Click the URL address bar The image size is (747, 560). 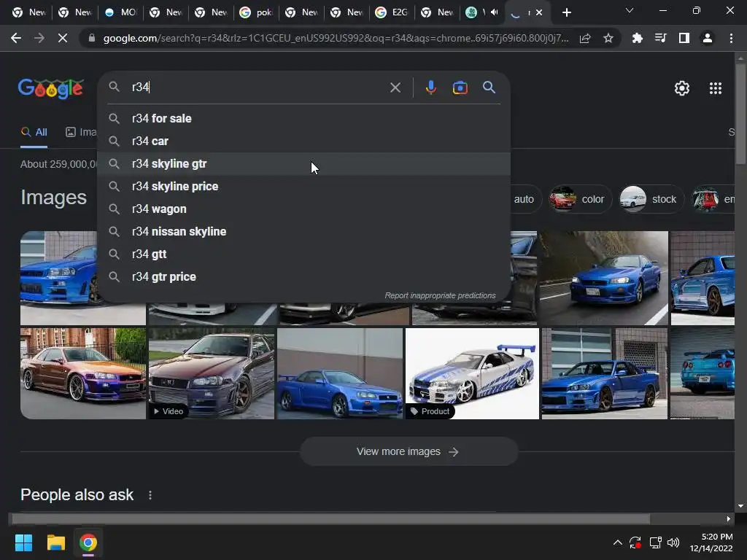point(336,38)
